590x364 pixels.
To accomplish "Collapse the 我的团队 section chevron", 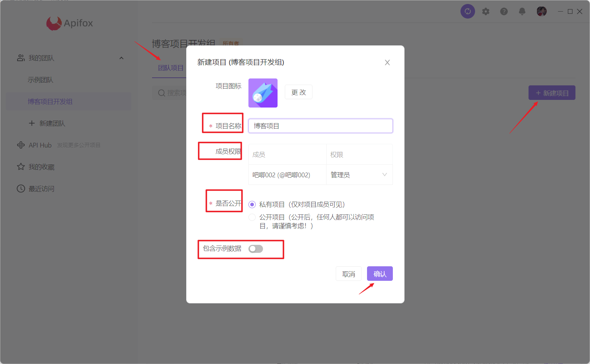I will coord(121,58).
